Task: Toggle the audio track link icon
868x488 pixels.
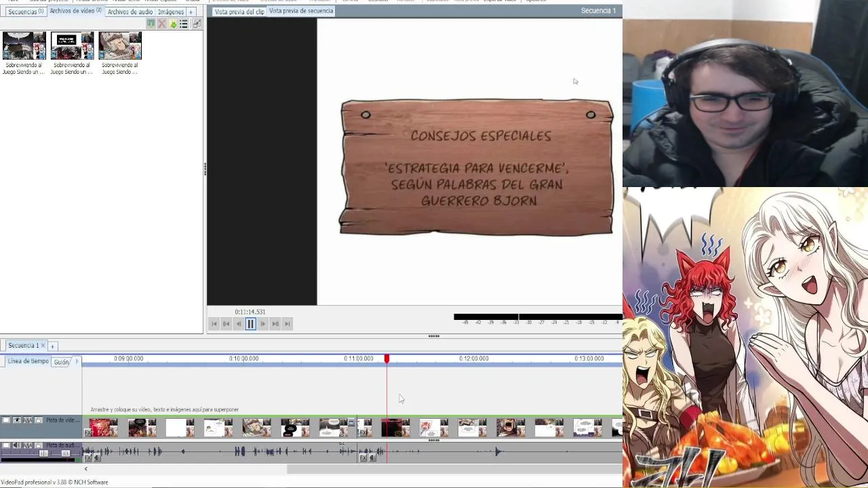Action: pos(28,445)
